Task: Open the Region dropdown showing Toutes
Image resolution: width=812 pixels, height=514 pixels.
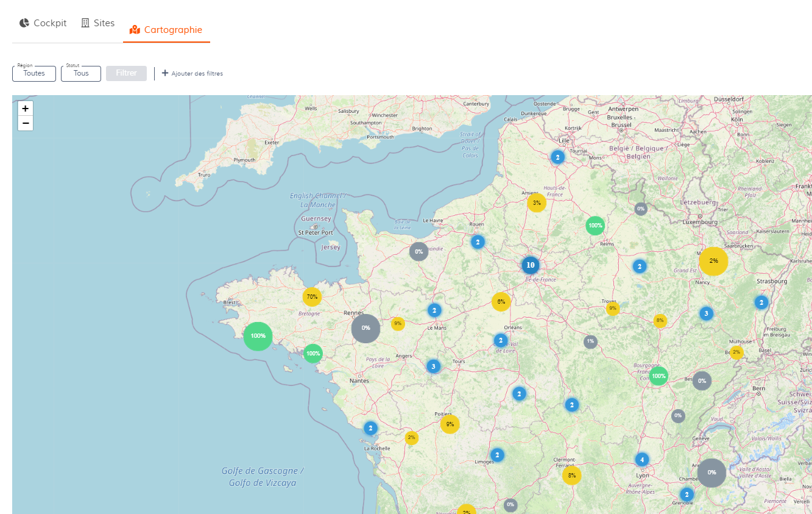Action: pyautogui.click(x=34, y=73)
